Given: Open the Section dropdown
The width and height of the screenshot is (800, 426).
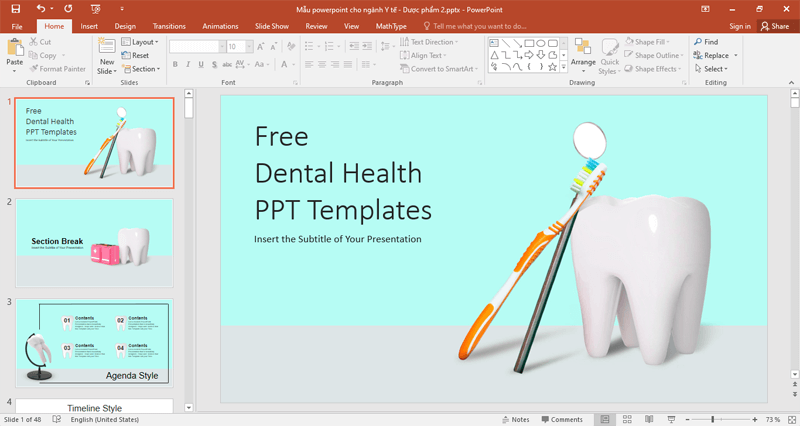Looking at the screenshot, I should 141,69.
